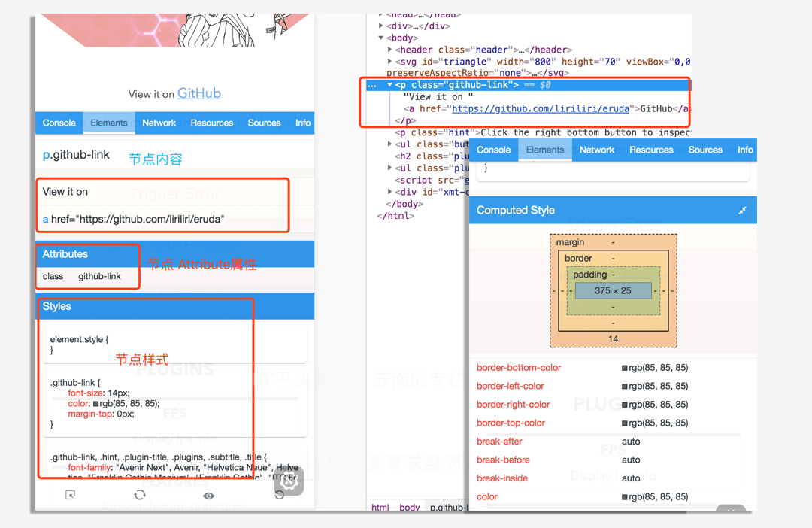The height and width of the screenshot is (528, 812).
Task: Open the GitHub link on the page
Action: (x=198, y=93)
